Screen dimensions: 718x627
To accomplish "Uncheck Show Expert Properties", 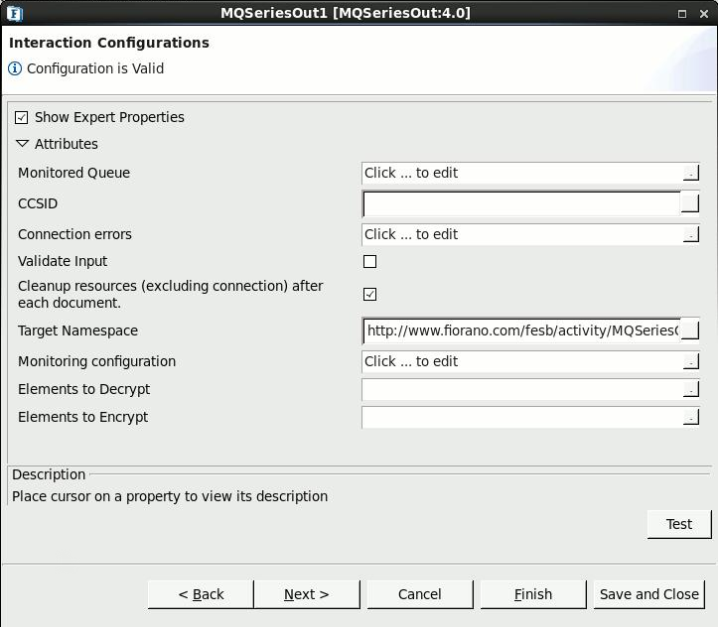I will 22,117.
